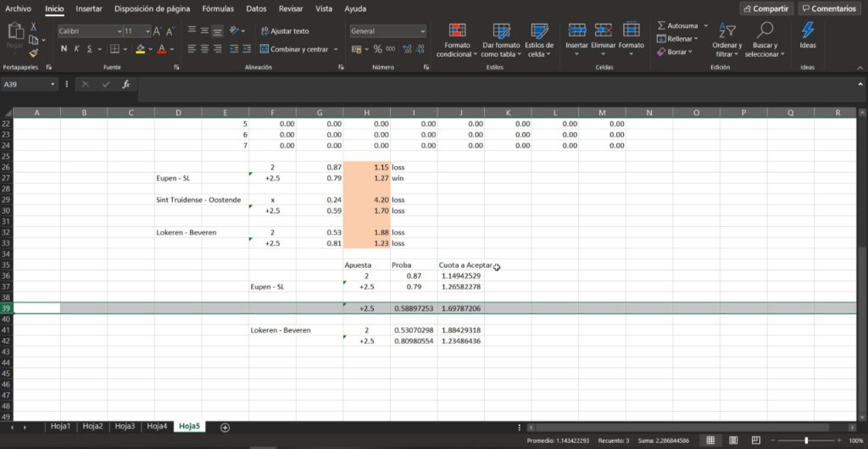Toggle italic (K) formatting
This screenshot has width=868, height=449.
[76, 49]
